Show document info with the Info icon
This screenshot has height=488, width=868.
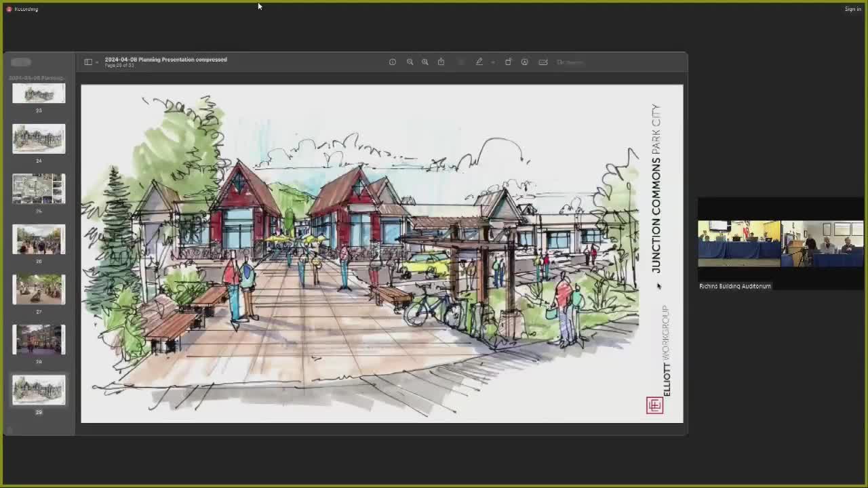[x=393, y=62]
